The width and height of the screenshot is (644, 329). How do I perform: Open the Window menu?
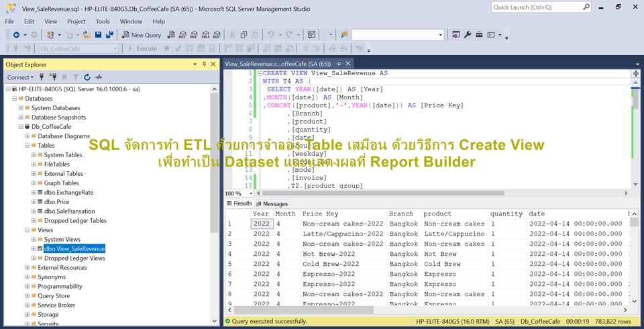131,21
